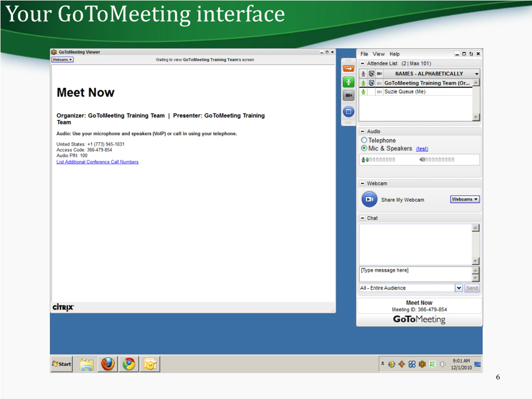Image resolution: width=532 pixels, height=399 pixels.
Task: Click GoToMeeting Training Team's green mic icon
Action: (x=363, y=83)
